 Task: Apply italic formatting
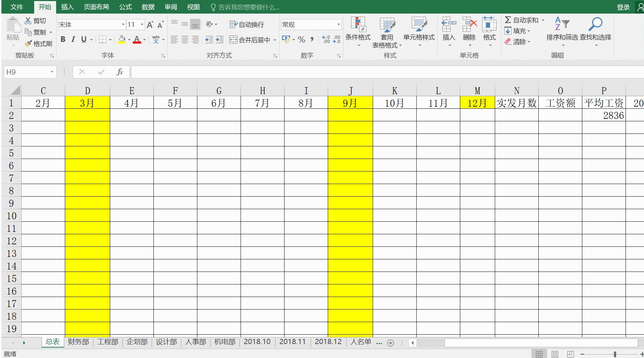click(73, 39)
